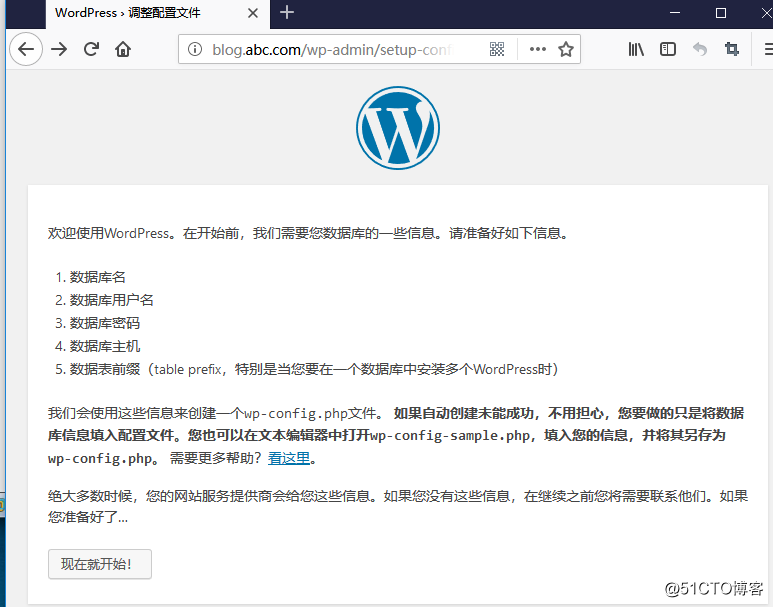Open the browser hamburger menu
This screenshot has width=773, height=607.
click(x=768, y=49)
